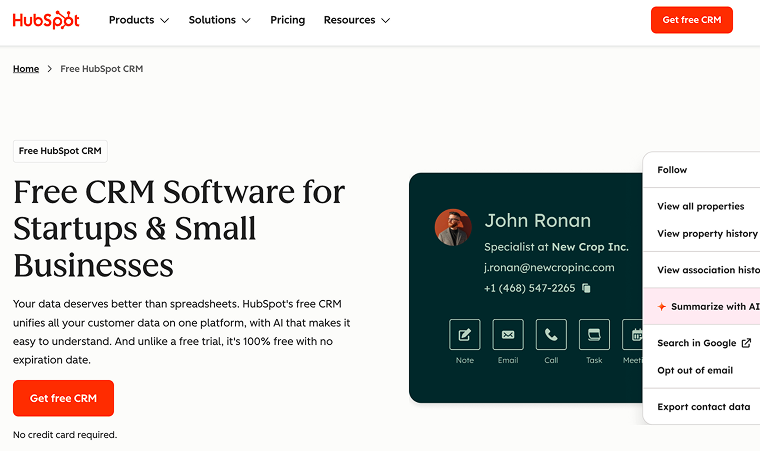Open the Products dropdown menu

coord(139,20)
